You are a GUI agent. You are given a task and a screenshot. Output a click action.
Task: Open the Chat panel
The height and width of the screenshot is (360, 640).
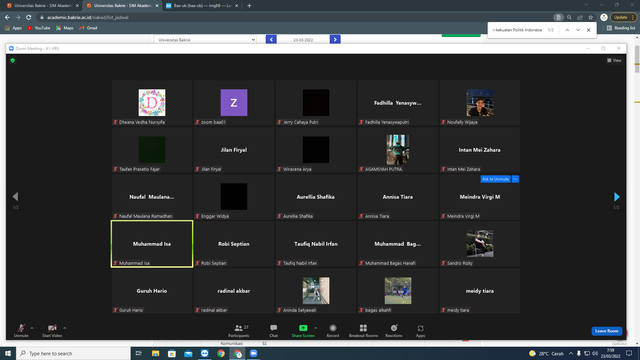pyautogui.click(x=273, y=330)
